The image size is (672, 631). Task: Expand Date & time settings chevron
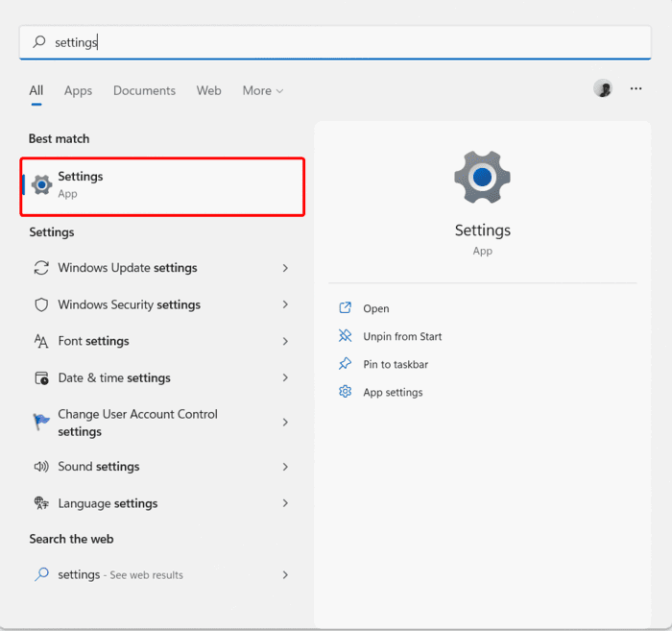pyautogui.click(x=285, y=377)
